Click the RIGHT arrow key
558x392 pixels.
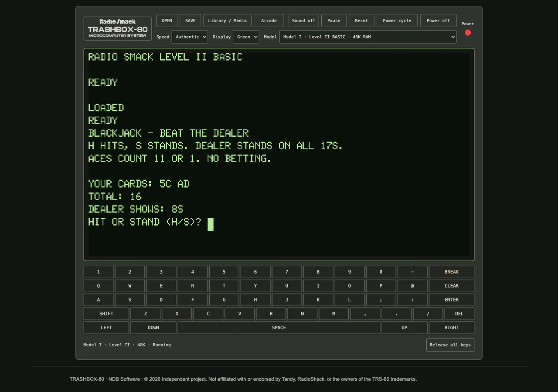[452, 328]
